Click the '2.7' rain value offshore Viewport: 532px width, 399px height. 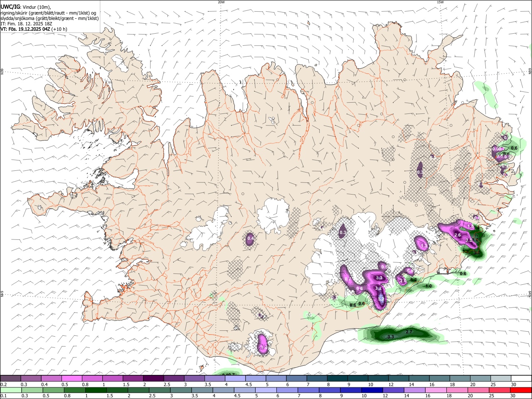[409, 332]
